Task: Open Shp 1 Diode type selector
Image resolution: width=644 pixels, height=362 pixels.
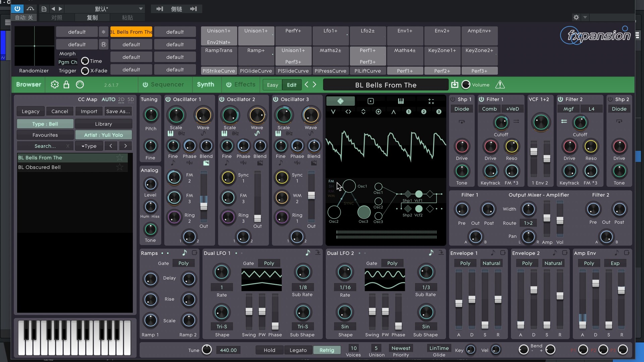Action: click(x=462, y=109)
